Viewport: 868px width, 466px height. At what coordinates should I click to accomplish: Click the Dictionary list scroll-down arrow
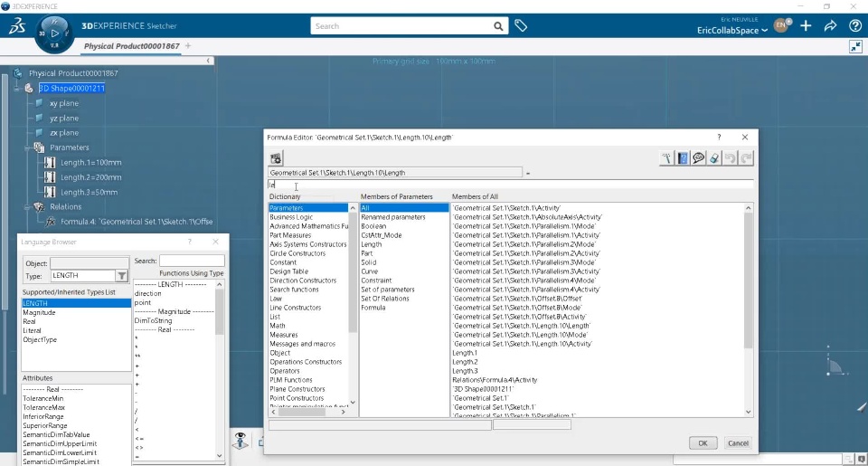click(x=353, y=403)
